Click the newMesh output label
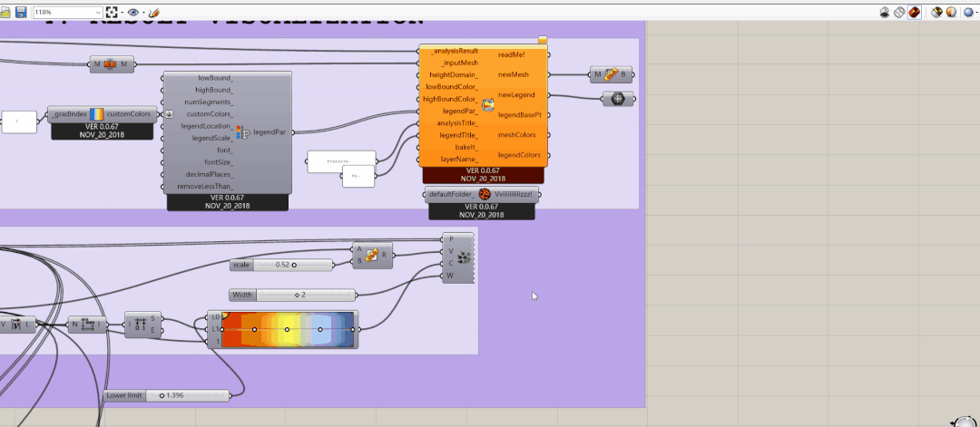 [x=513, y=75]
